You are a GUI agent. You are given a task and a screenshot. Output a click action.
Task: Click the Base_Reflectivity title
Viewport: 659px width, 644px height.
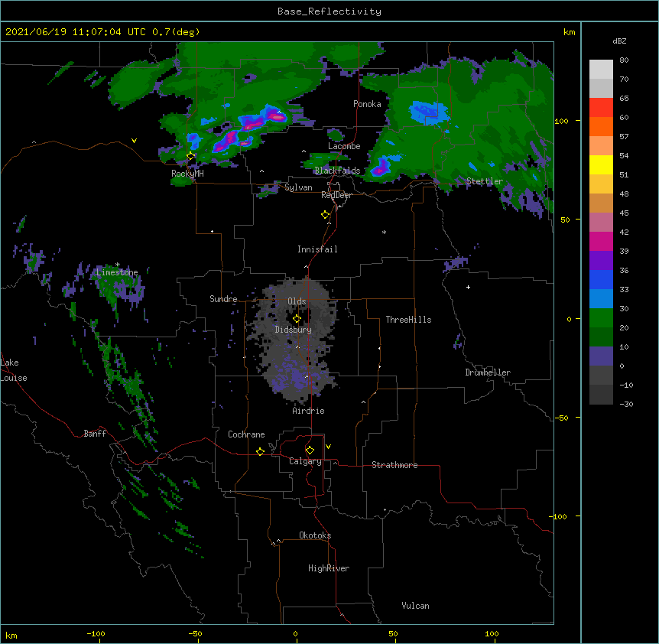(x=329, y=11)
